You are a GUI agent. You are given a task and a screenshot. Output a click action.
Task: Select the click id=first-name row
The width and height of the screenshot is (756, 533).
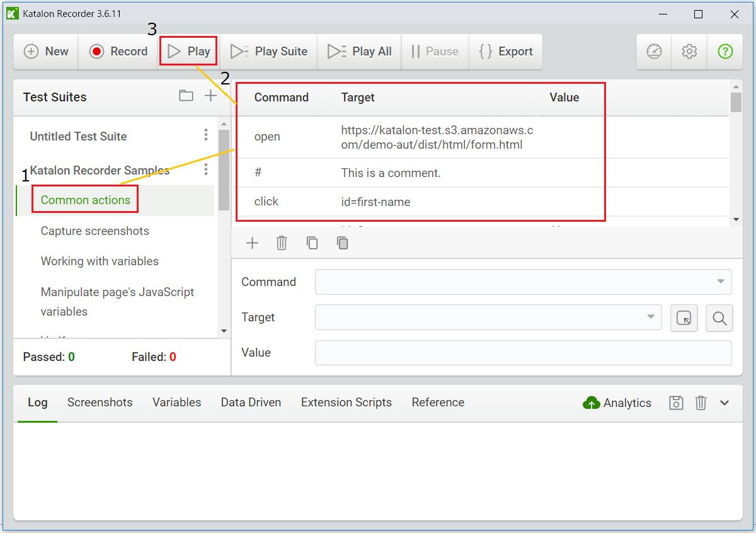click(x=480, y=202)
